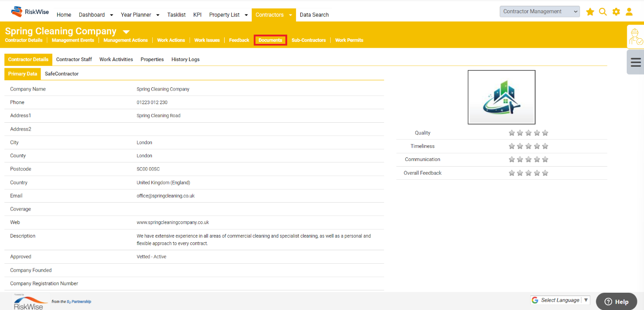Open favourites with the star icon
The width and height of the screenshot is (644, 310).
(590, 12)
